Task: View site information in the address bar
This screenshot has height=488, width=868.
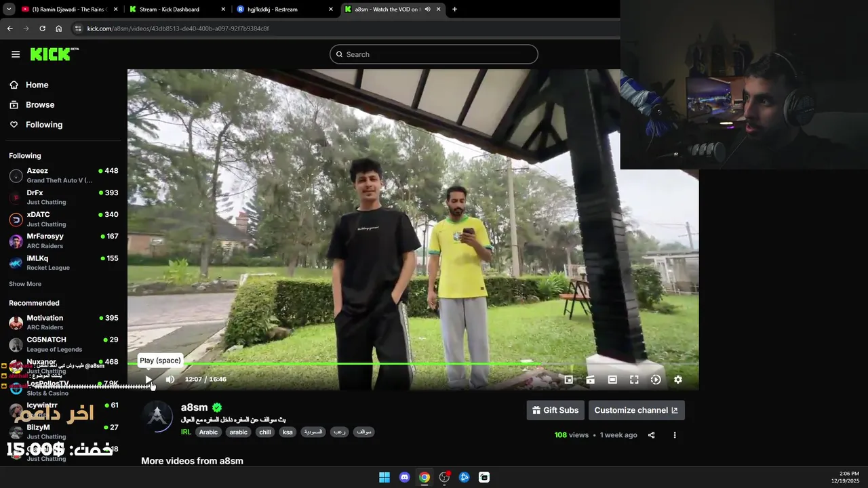Action: 78,28
